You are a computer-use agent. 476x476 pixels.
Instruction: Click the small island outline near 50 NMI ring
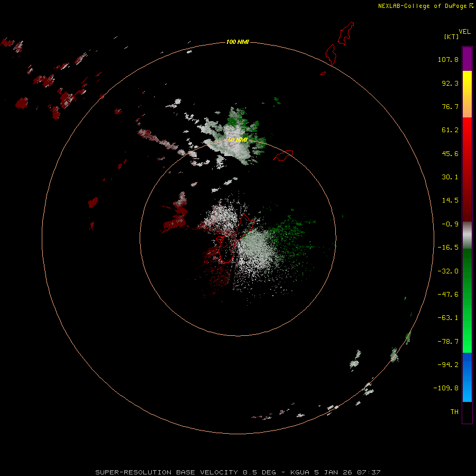click(x=283, y=155)
